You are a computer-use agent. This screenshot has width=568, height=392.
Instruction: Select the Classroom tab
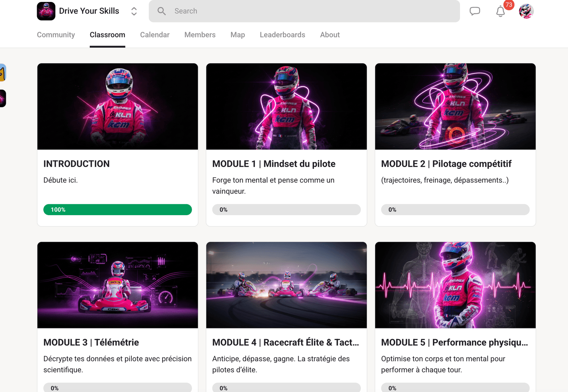pyautogui.click(x=108, y=35)
